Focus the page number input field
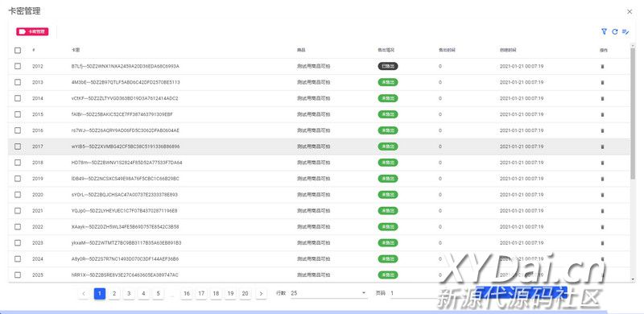This screenshot has width=644, height=314. click(415, 293)
